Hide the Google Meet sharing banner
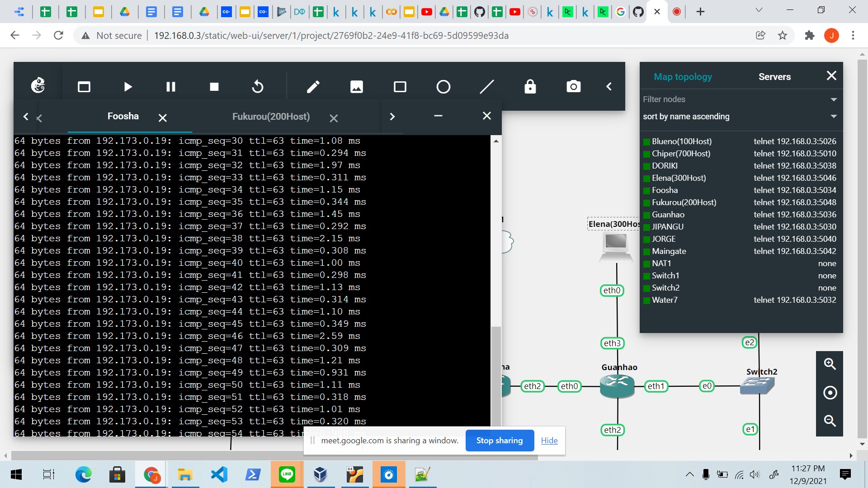The height and width of the screenshot is (488, 868). (549, 440)
